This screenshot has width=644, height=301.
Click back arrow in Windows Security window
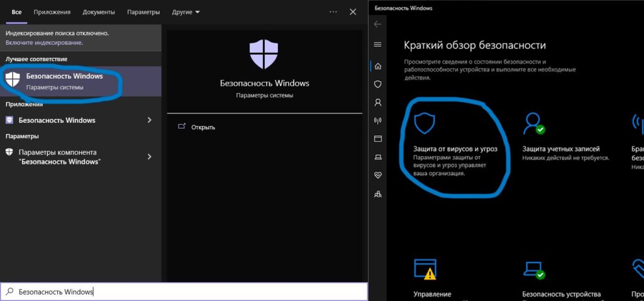coord(377,25)
